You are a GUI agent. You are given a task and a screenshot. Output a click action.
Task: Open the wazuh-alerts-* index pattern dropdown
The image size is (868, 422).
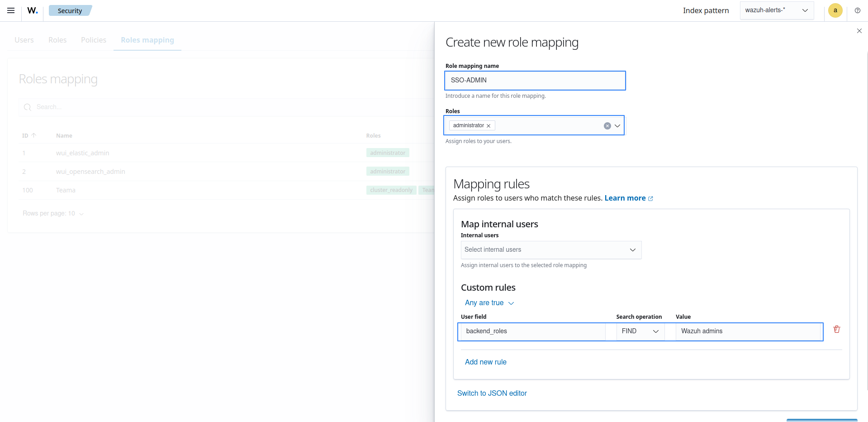[x=776, y=10]
